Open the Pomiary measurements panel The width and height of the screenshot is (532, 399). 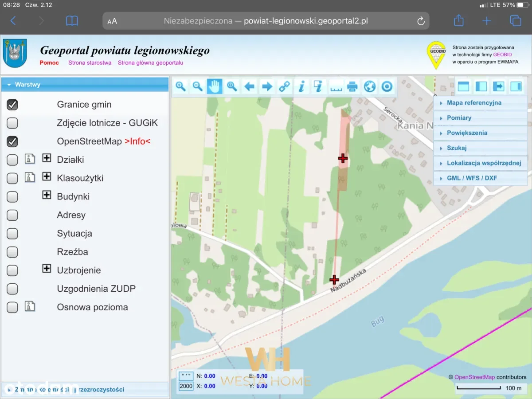point(459,118)
